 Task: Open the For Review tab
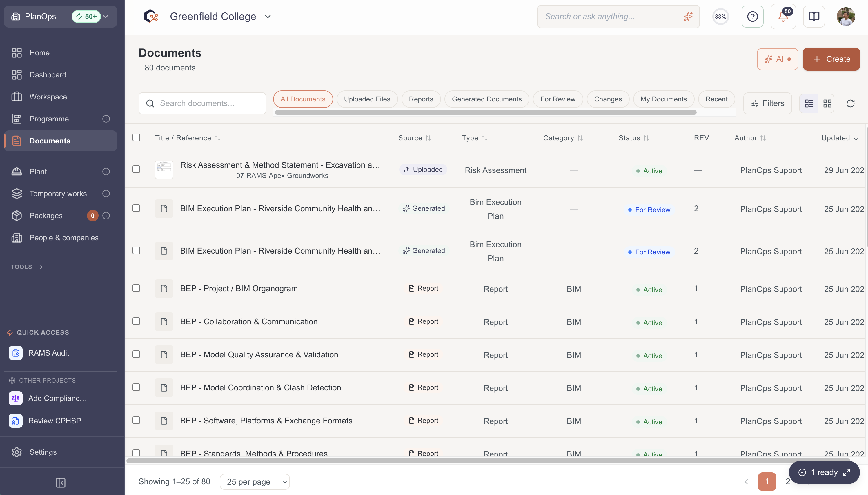click(x=558, y=99)
